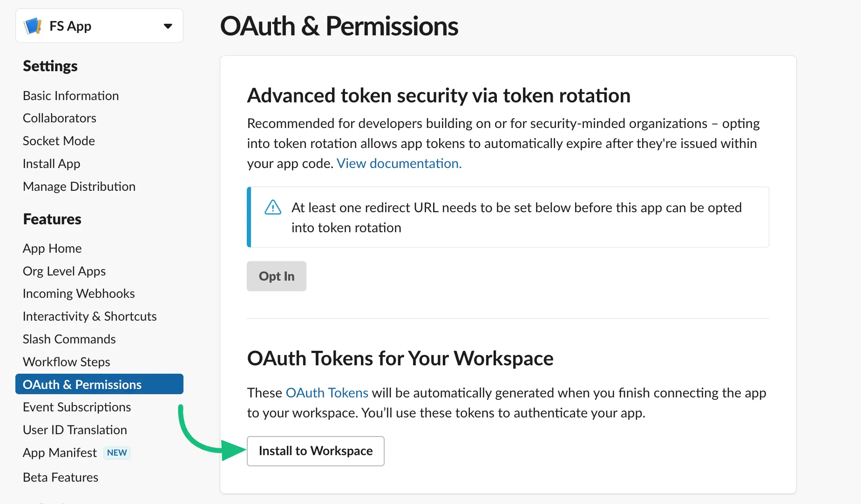Open the Install App page
Image resolution: width=861 pixels, height=504 pixels.
[51, 163]
